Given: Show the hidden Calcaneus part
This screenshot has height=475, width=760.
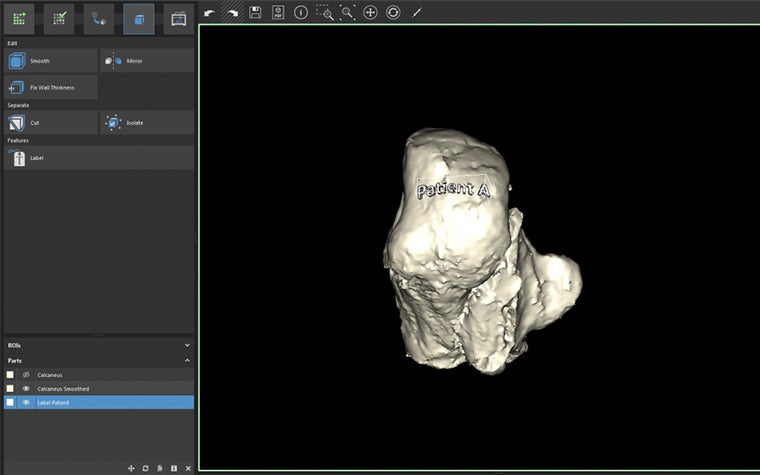Looking at the screenshot, I should click(26, 374).
